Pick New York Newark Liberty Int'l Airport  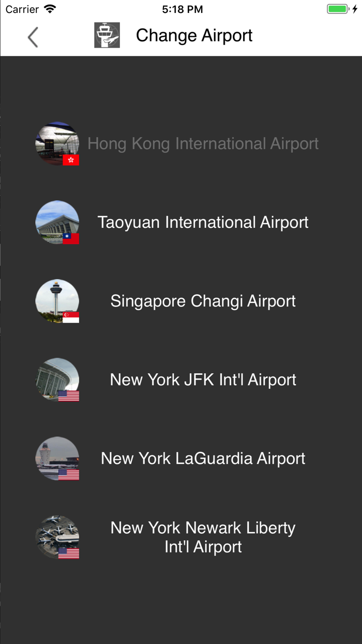coord(203,537)
